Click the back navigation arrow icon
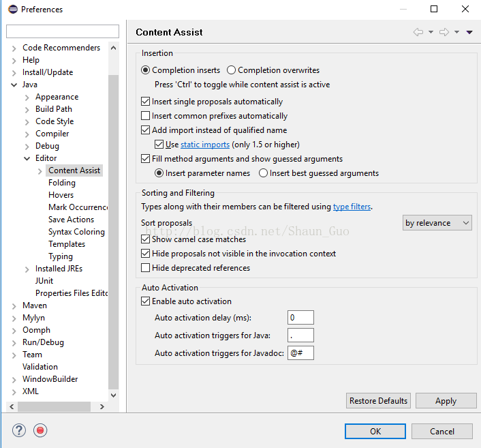Viewport: 481px width, 448px height. pos(418,32)
